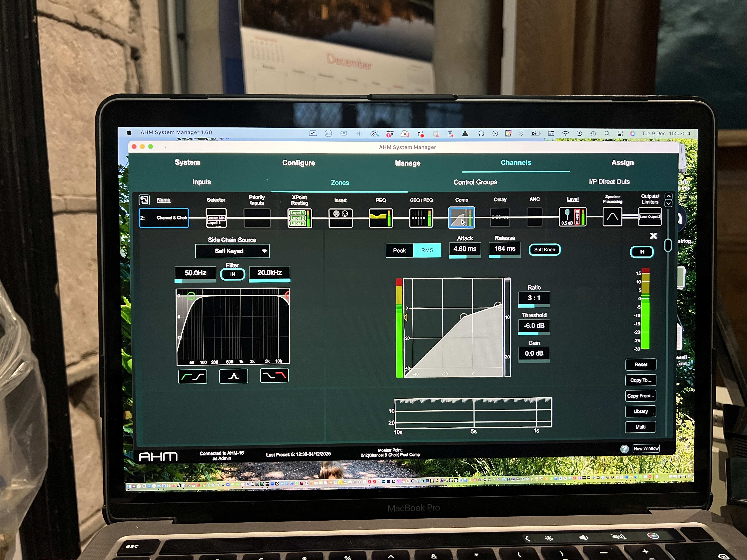Switch to the Manage tab
The image size is (747, 560).
408,163
